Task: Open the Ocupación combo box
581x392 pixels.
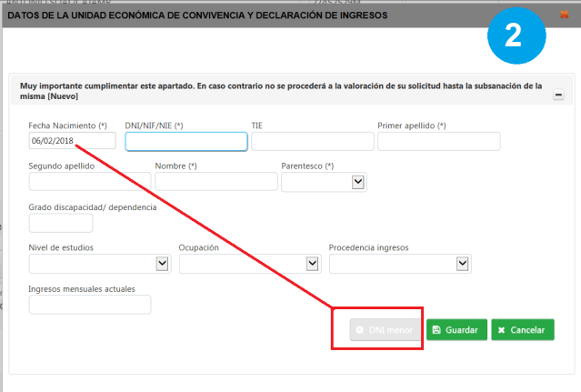Action: pos(250,264)
